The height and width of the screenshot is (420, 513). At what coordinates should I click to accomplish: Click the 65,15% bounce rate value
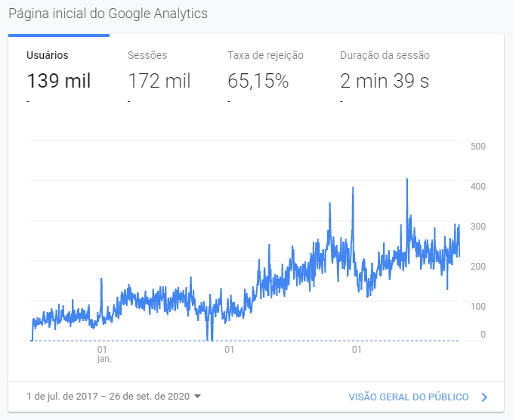click(x=258, y=81)
